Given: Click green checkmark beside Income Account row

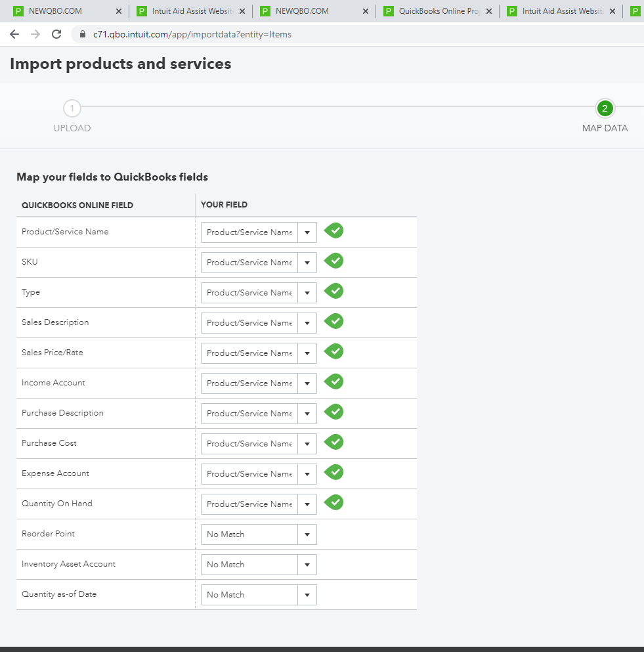Looking at the screenshot, I should point(334,382).
